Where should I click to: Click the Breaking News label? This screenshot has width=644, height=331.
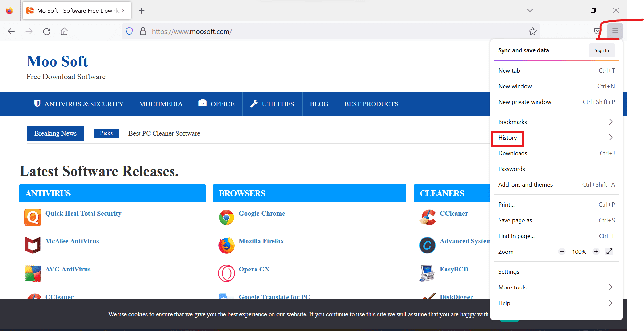[56, 133]
